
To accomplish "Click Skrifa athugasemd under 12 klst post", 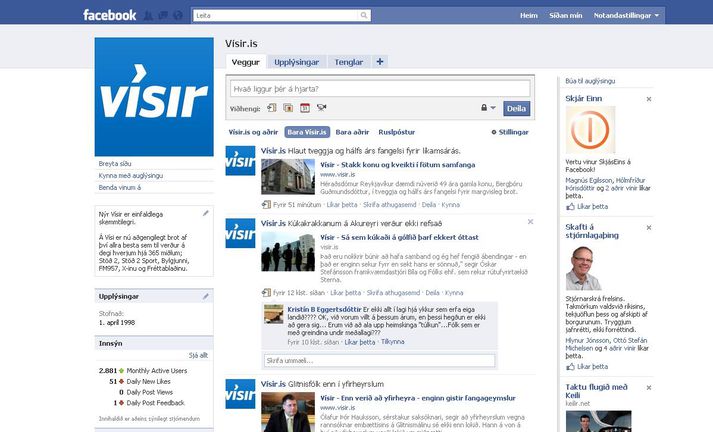I will pyautogui.click(x=393, y=293).
